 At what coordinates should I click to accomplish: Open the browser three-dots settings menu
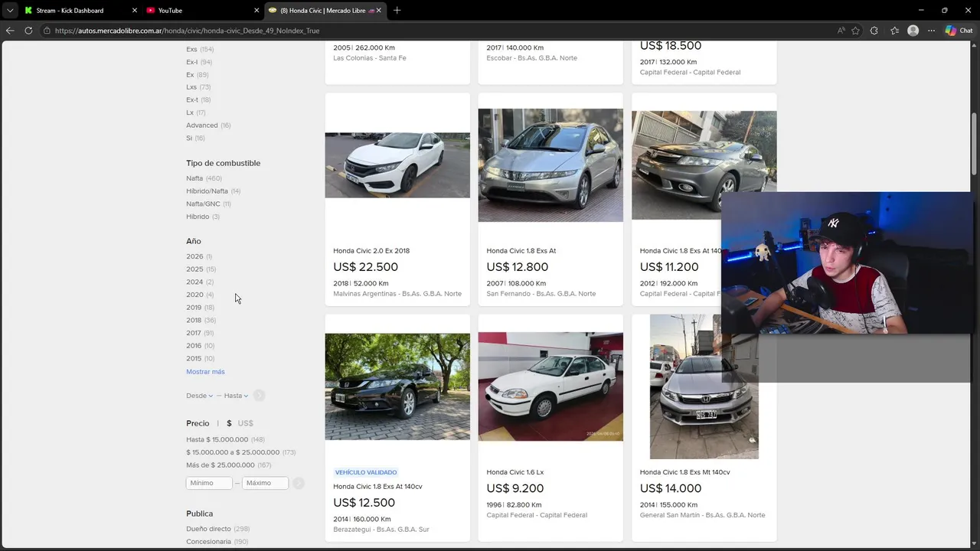click(x=931, y=31)
